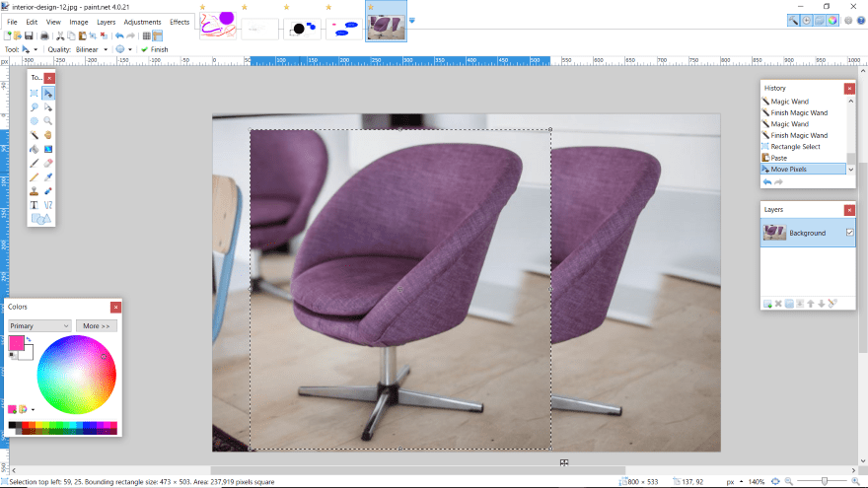
Task: Select the Shapes tool
Action: click(x=39, y=219)
